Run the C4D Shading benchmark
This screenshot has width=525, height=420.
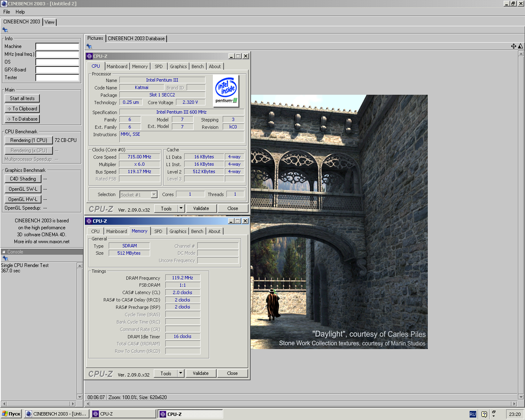(23, 179)
